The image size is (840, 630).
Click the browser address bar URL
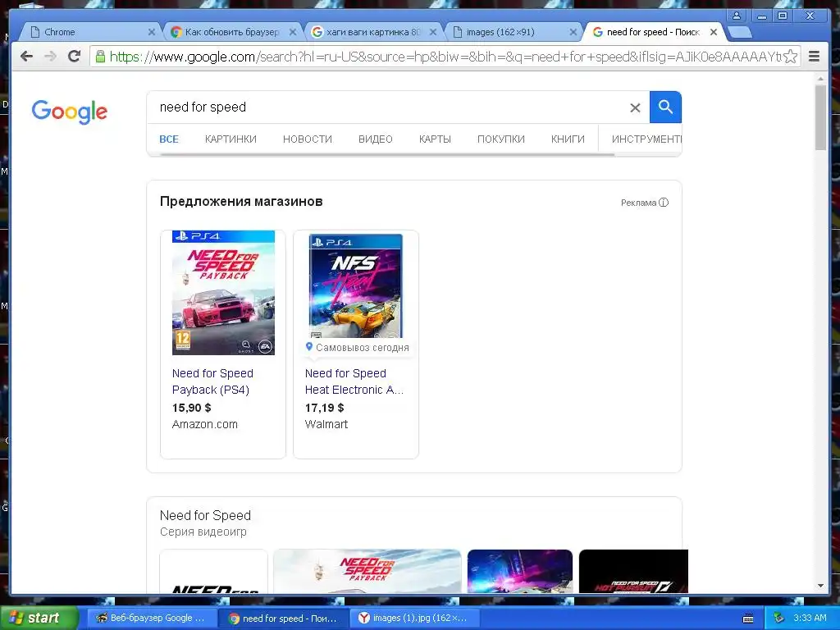point(445,57)
